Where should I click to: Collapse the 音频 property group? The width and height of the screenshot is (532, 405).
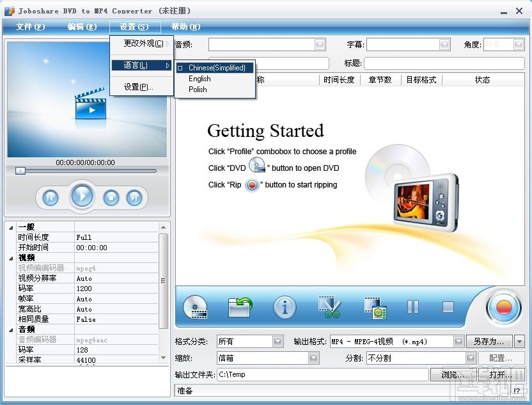11,330
